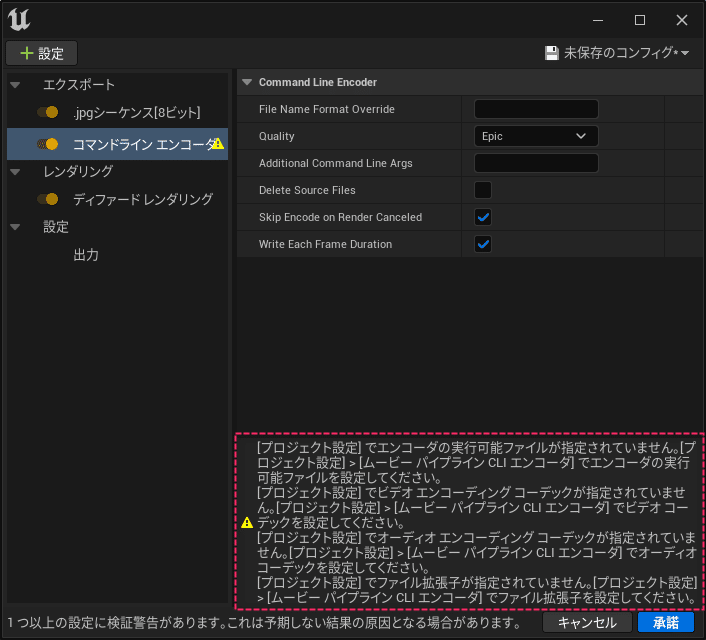Enable the Delete Source Files checkbox
The image size is (706, 640).
point(483,190)
